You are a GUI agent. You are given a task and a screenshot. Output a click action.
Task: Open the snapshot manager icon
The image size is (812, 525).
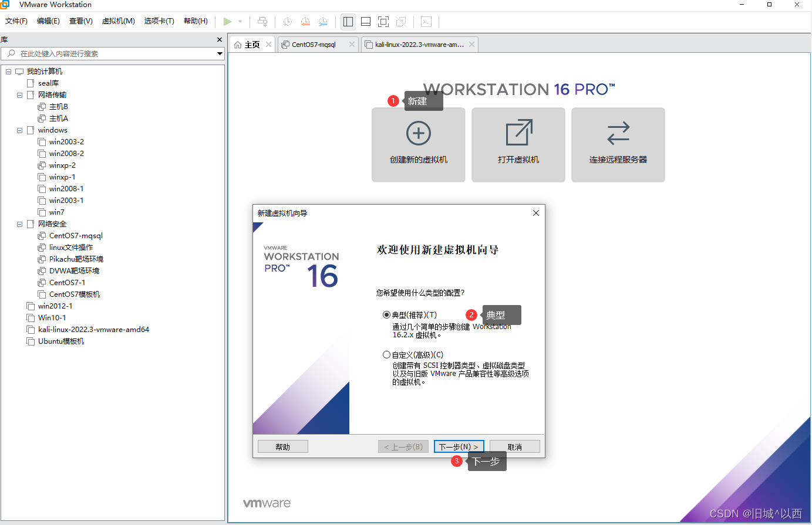coord(323,22)
